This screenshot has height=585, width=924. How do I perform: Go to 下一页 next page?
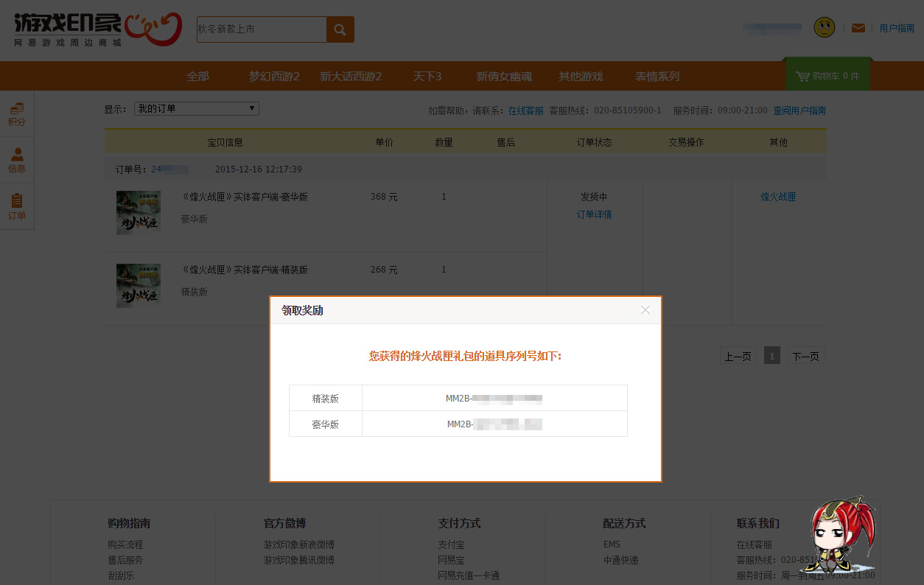coord(805,357)
